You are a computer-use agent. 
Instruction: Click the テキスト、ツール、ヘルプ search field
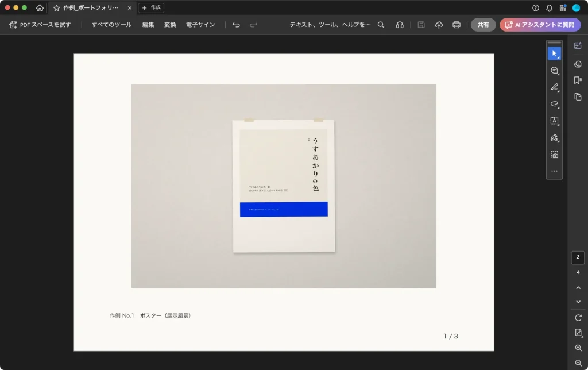(330, 25)
